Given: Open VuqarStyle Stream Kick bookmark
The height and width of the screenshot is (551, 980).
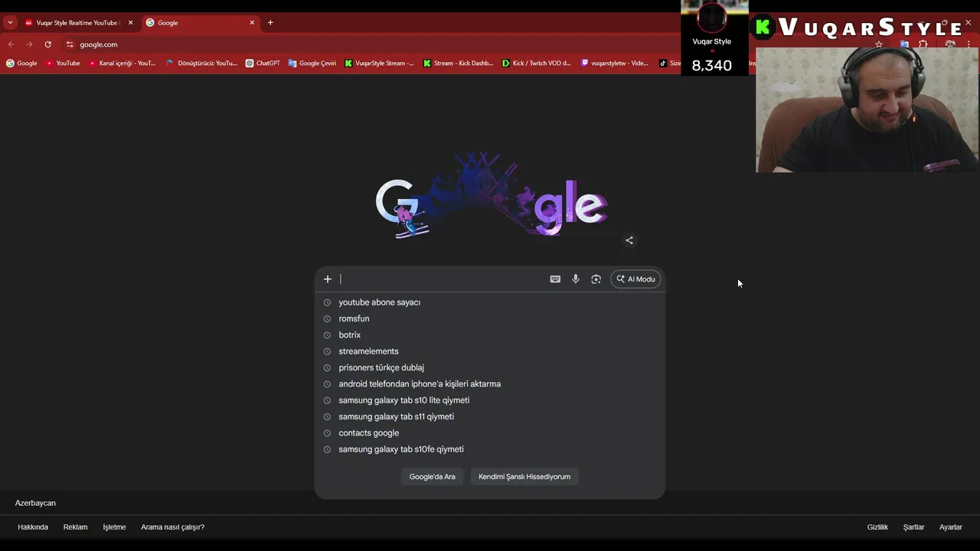Looking at the screenshot, I should coord(379,64).
